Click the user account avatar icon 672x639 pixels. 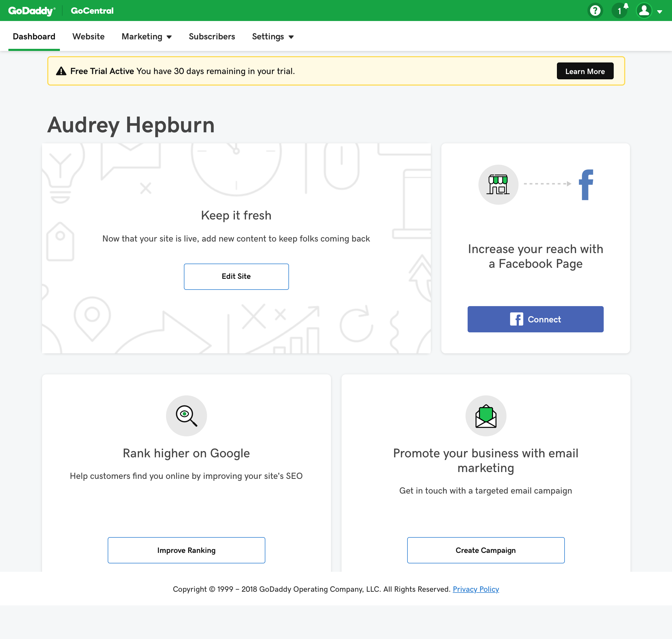pos(644,11)
